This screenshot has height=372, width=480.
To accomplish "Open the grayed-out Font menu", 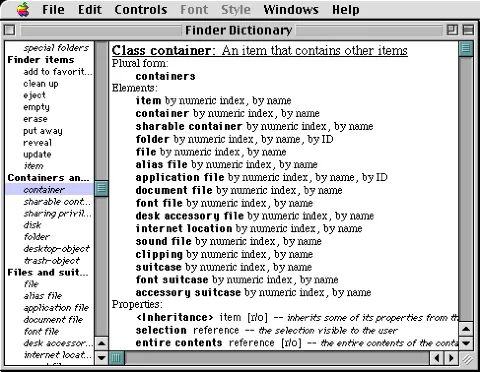I will tap(194, 9).
